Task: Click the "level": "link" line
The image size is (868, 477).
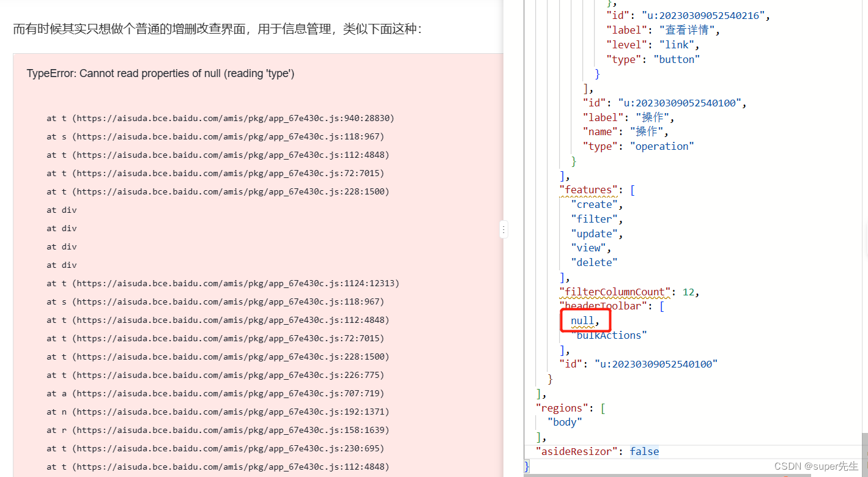Action: click(x=652, y=45)
